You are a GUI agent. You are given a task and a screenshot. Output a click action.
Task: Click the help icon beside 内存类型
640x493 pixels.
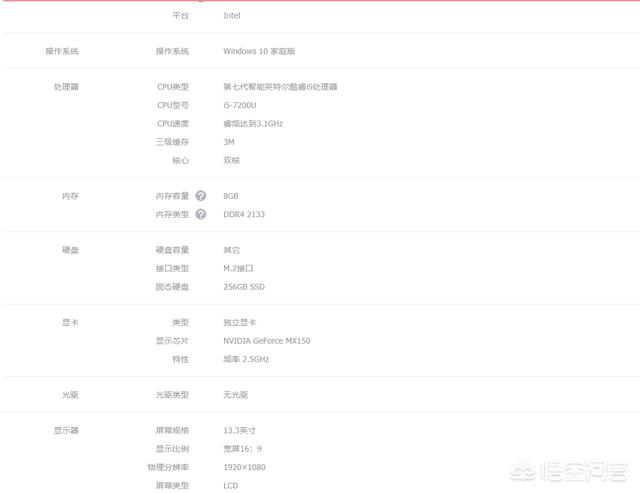[x=201, y=214]
